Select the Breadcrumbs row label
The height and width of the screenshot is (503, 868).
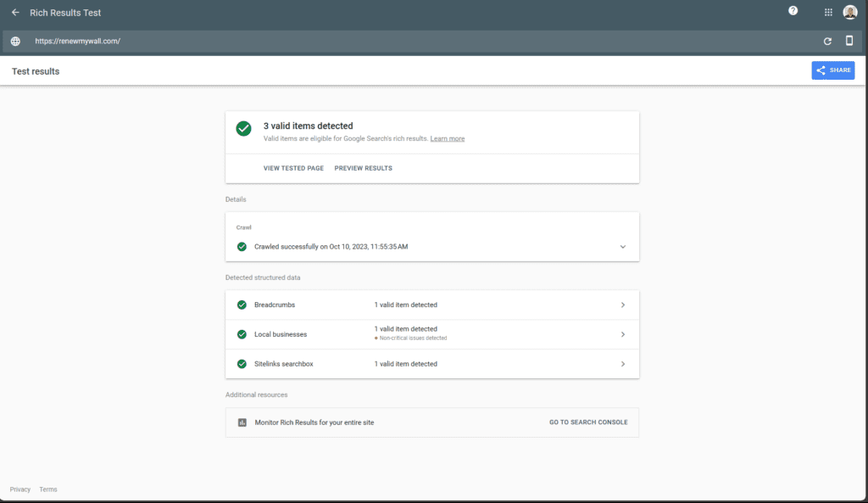[275, 305]
